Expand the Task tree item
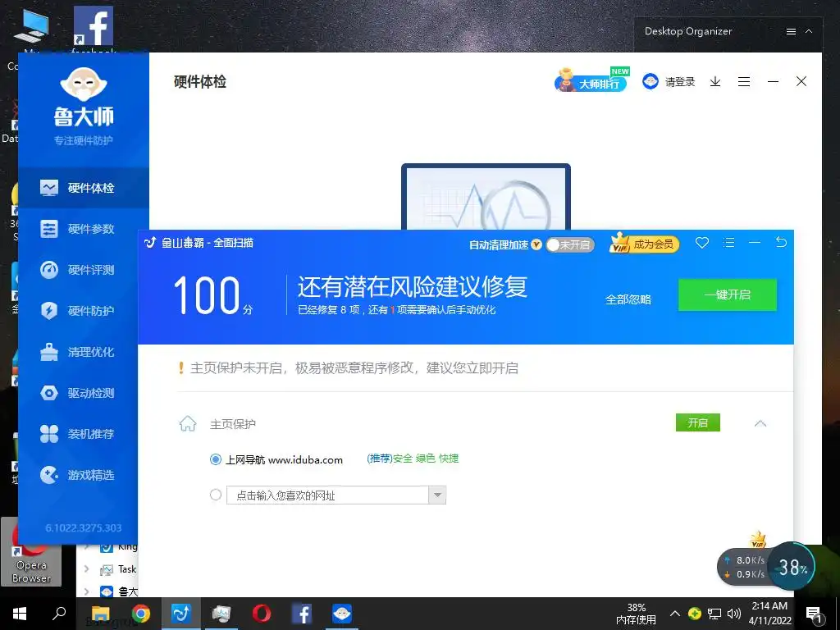840x630 pixels. [87, 569]
